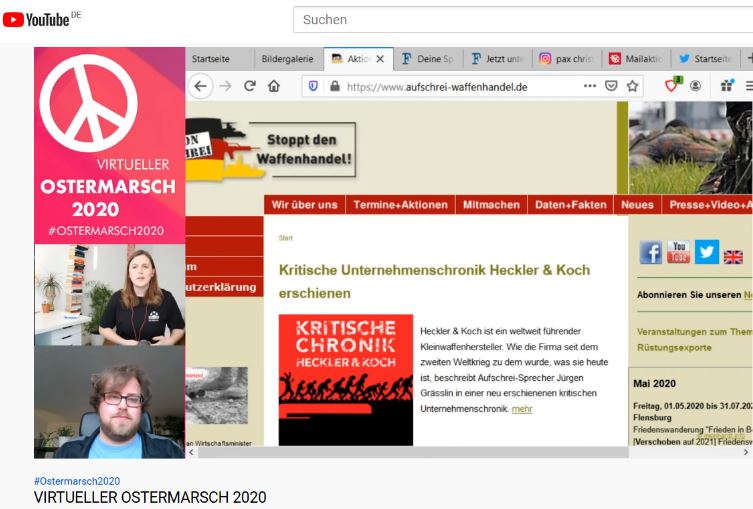
Task: Open the Wir über uns menu
Action: pos(304,205)
